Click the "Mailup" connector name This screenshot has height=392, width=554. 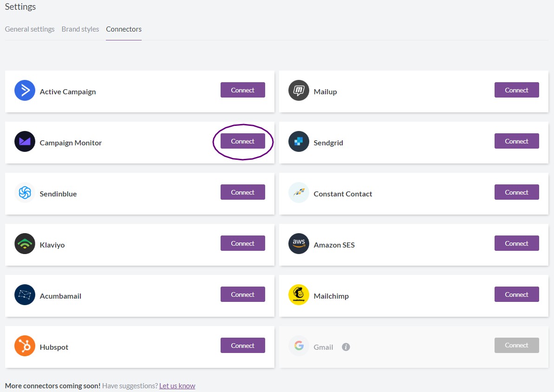pos(325,91)
